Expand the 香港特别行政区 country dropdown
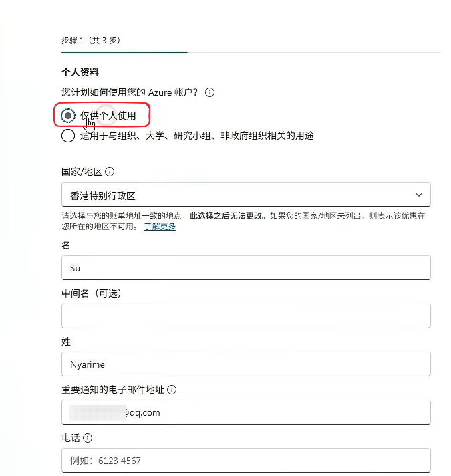This screenshot has height=476, width=451. click(x=245, y=195)
